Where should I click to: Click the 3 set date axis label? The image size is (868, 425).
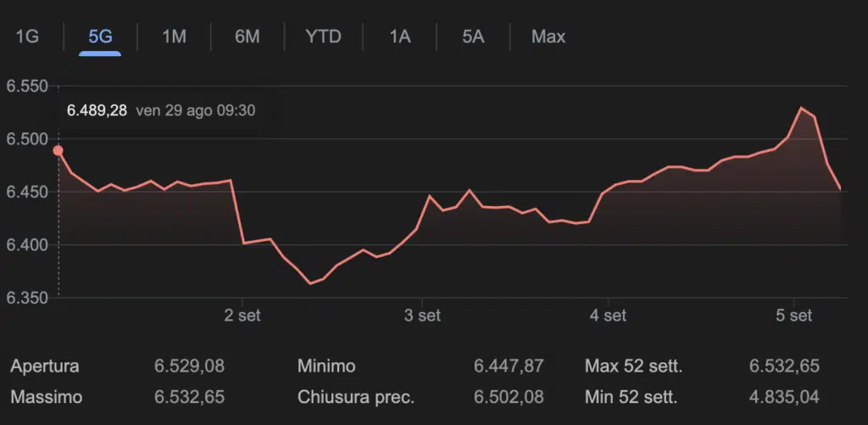coord(422,316)
